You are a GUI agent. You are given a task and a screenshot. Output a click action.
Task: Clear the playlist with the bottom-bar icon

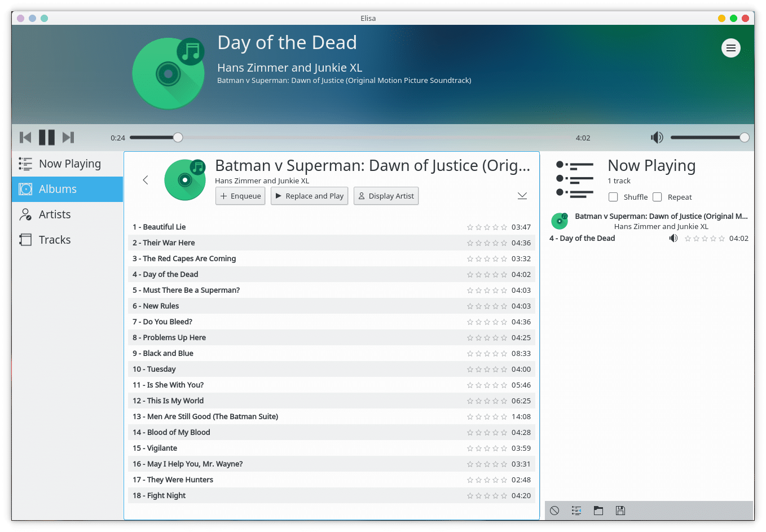coord(554,511)
